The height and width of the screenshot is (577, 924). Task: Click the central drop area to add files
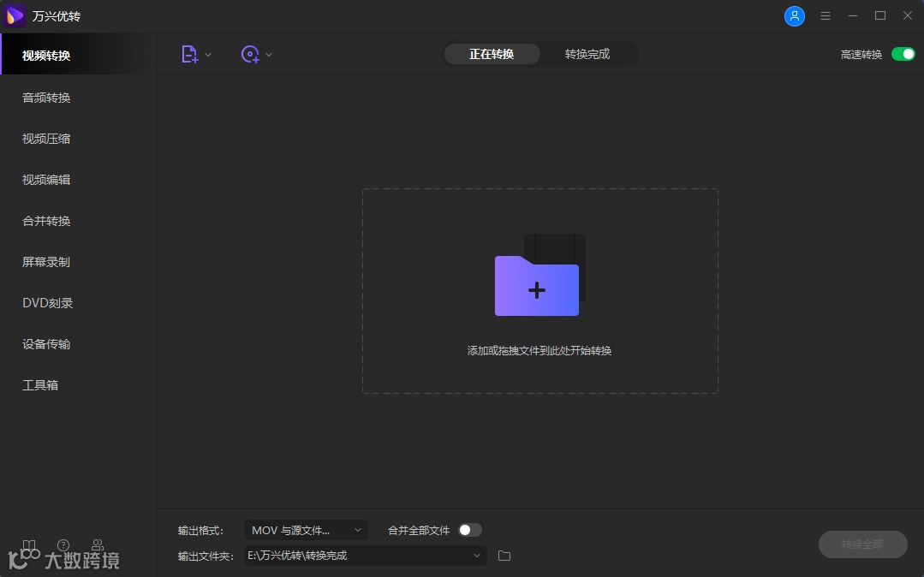click(x=539, y=290)
